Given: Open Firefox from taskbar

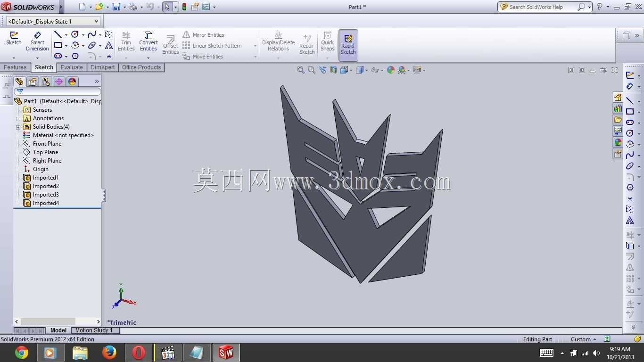Looking at the screenshot, I should pyautogui.click(x=109, y=353).
